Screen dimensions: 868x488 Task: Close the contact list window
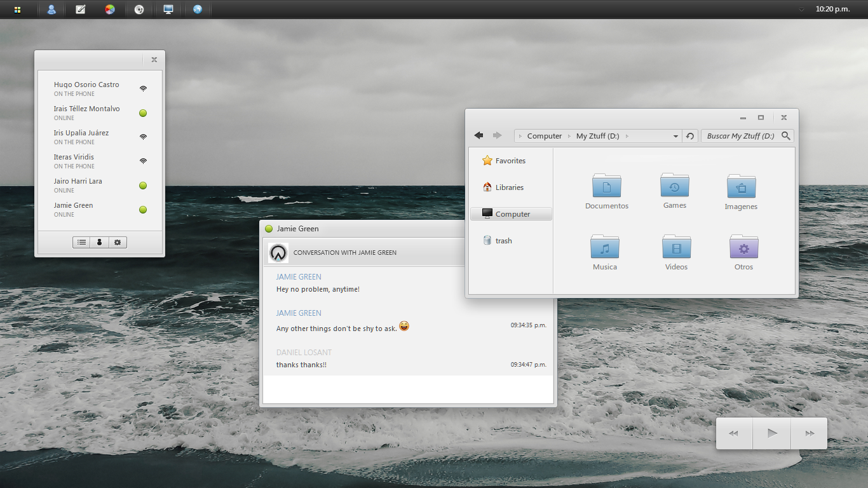coord(154,60)
